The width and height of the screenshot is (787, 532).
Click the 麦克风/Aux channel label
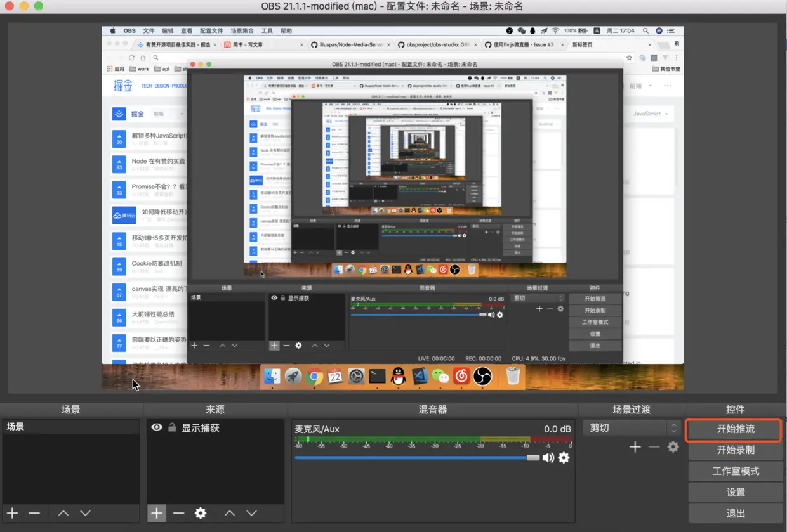[x=317, y=429]
